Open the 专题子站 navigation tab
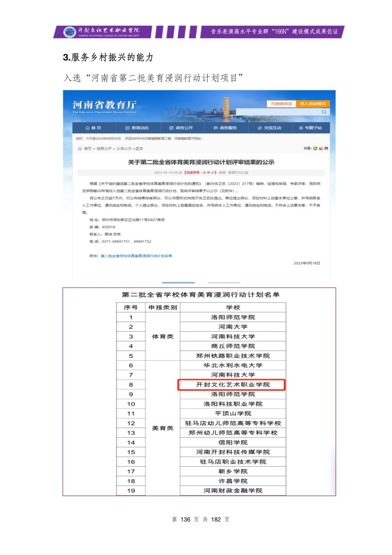 click(310, 128)
